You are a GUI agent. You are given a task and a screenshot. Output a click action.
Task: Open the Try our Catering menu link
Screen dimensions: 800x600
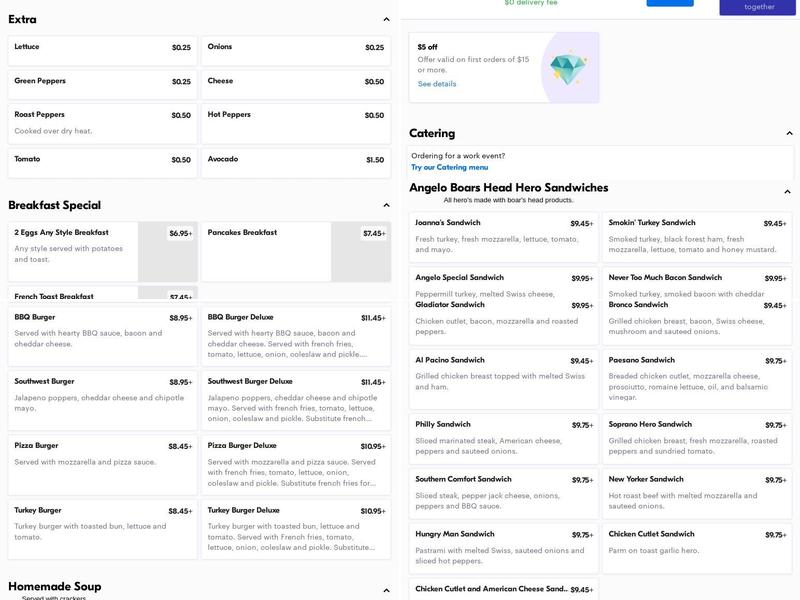tap(449, 168)
